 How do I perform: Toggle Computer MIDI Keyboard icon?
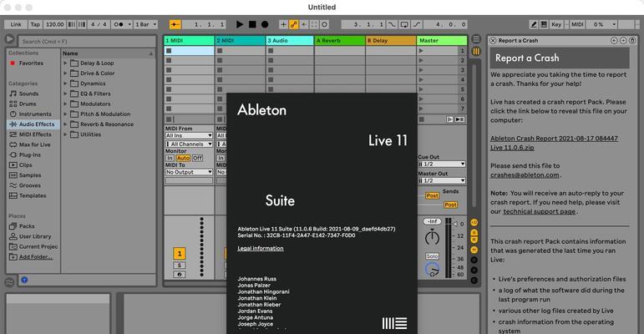coord(544,25)
